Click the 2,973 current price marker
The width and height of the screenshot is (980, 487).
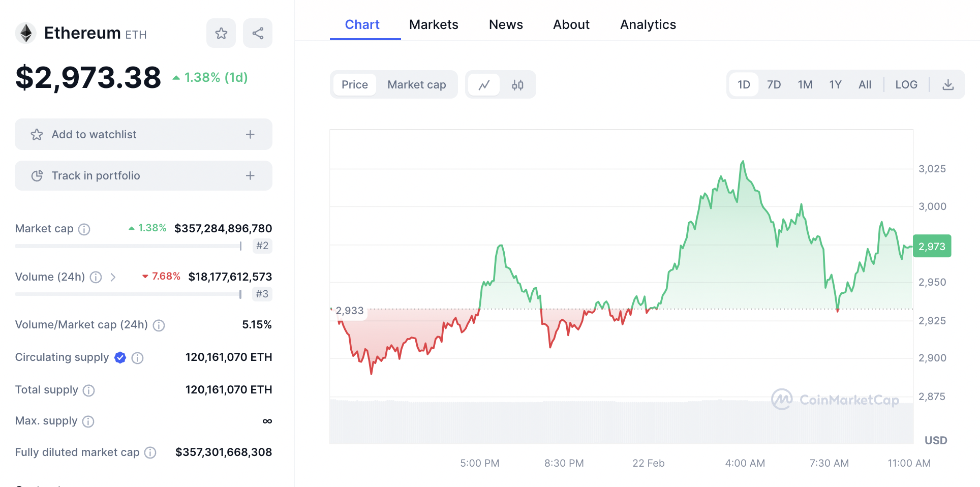click(932, 247)
